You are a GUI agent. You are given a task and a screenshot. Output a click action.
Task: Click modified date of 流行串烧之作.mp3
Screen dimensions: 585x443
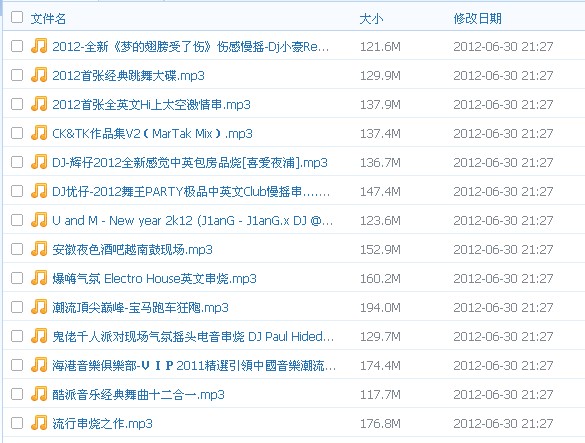503,424
